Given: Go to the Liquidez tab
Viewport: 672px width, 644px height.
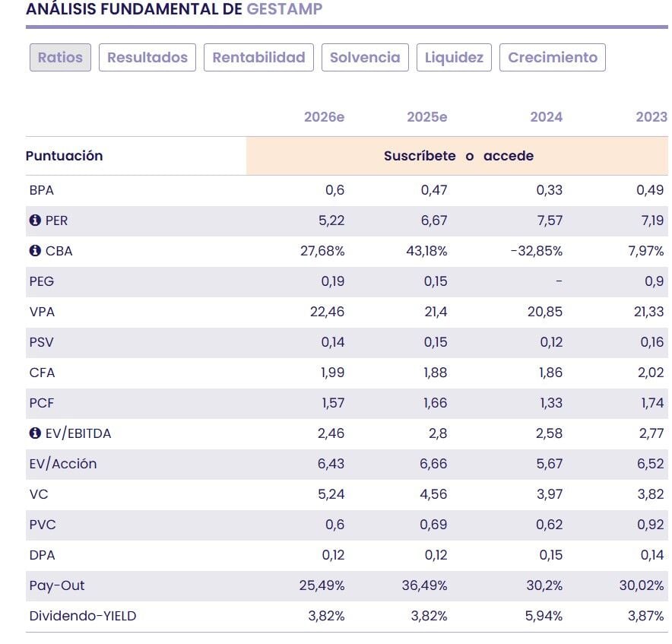Looking at the screenshot, I should (454, 58).
